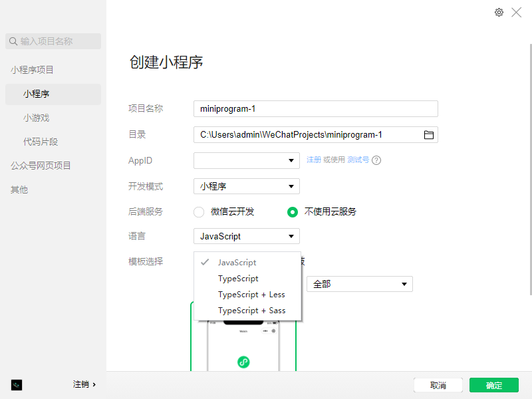Open 其他 category in the sidebar
This screenshot has width=532, height=399.
pyautogui.click(x=19, y=190)
